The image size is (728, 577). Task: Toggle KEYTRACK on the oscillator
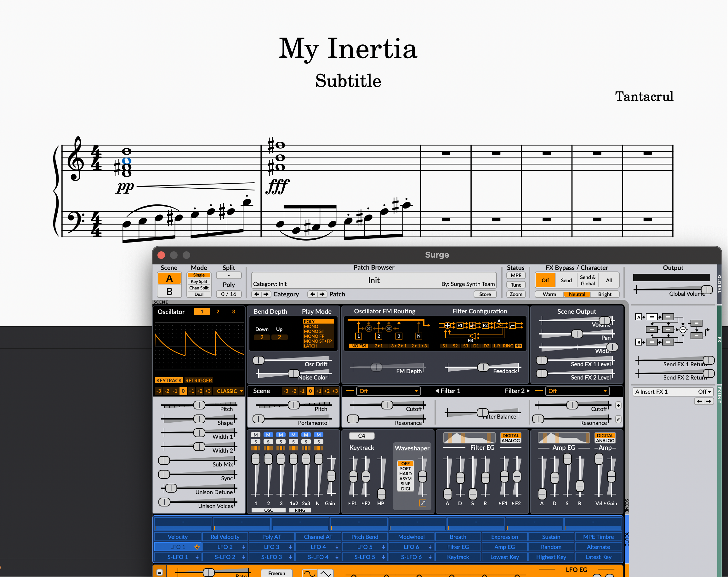pyautogui.click(x=169, y=380)
